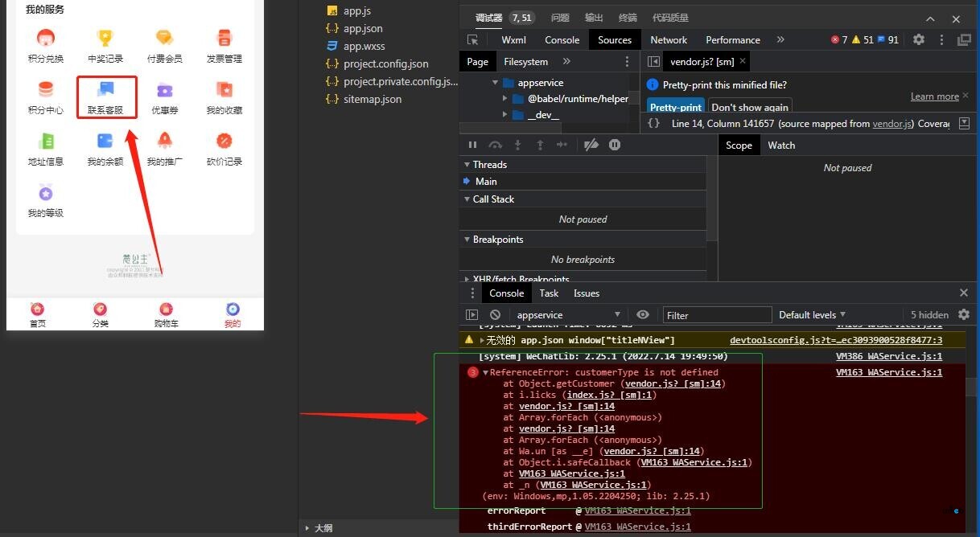
Task: Collapse the appservice folder
Action: click(x=496, y=83)
